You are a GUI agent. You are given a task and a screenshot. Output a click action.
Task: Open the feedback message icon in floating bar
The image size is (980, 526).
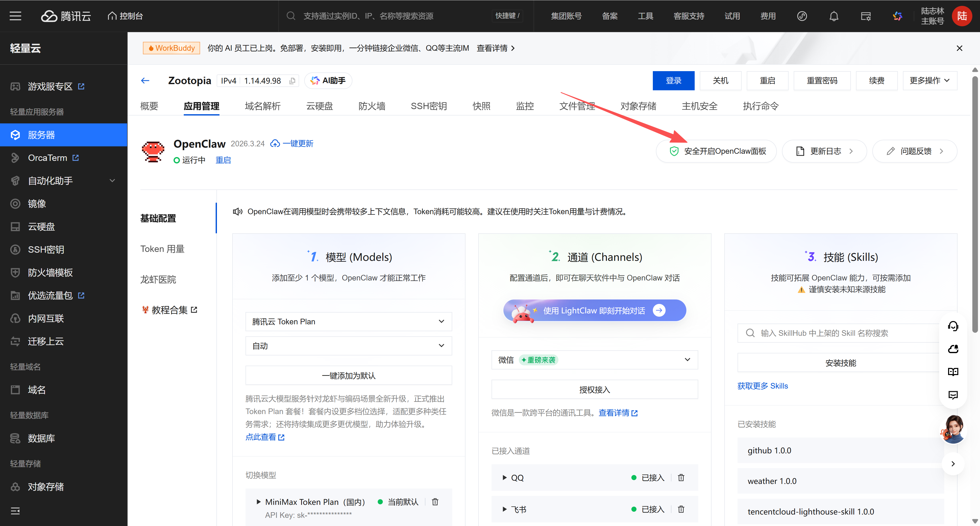coord(953,395)
